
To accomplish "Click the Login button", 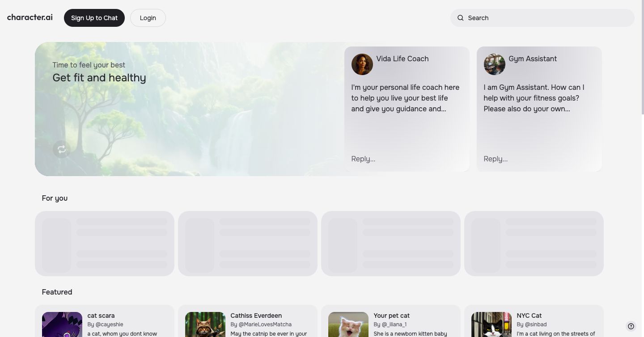I will tap(148, 18).
